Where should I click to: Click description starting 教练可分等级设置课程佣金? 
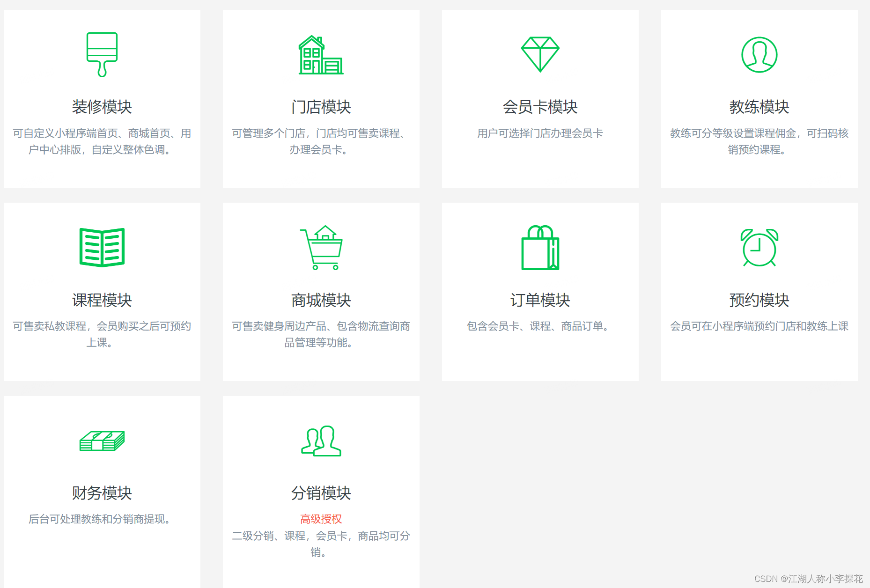click(759, 141)
